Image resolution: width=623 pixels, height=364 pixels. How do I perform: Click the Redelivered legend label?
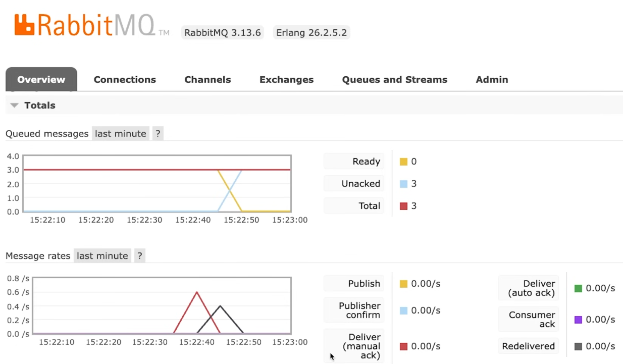tap(529, 346)
